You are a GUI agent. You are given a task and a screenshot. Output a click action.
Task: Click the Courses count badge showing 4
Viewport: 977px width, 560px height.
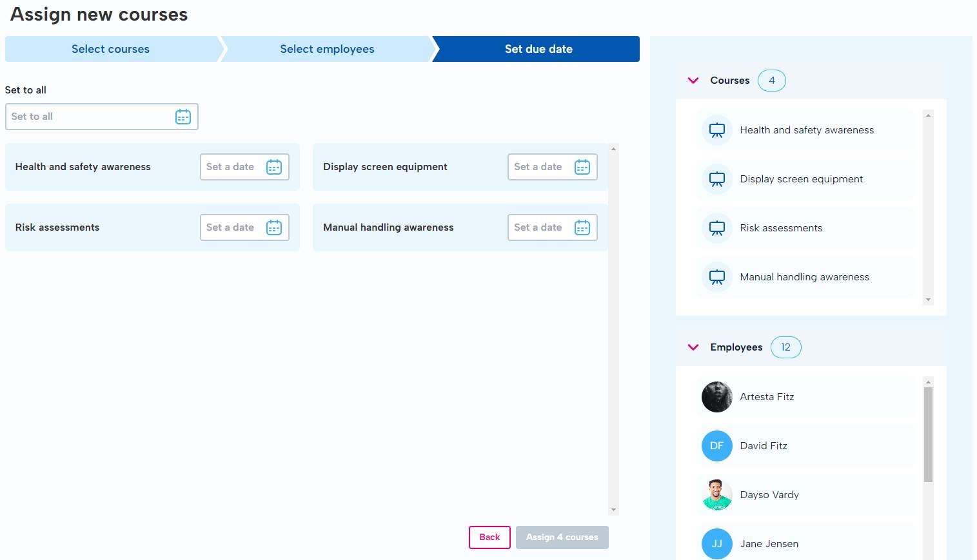pyautogui.click(x=771, y=80)
